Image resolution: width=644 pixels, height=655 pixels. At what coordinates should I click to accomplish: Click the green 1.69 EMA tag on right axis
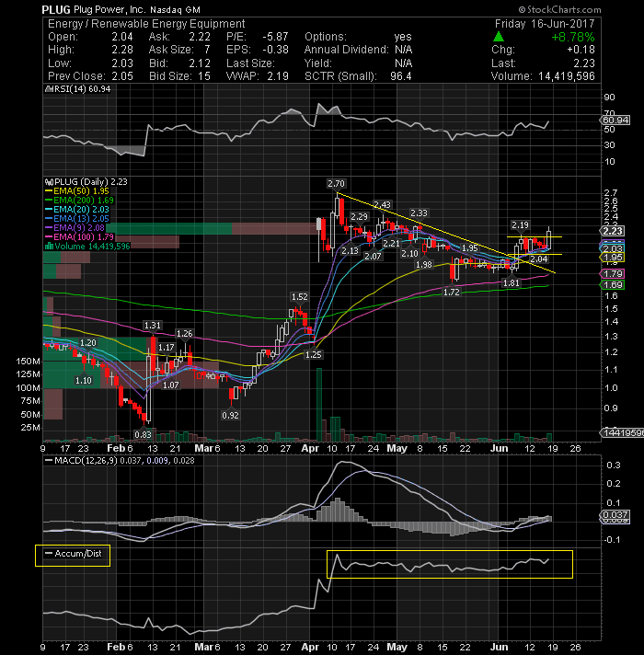click(x=612, y=285)
